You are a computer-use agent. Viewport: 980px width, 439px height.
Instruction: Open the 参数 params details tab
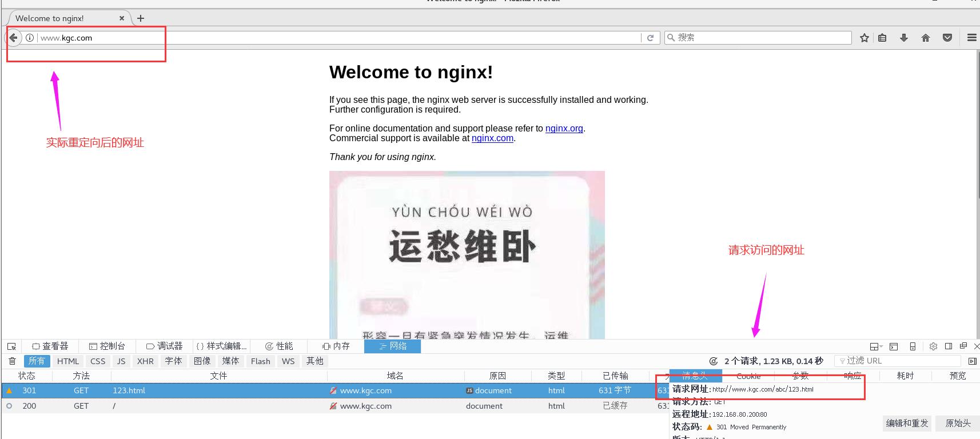800,376
